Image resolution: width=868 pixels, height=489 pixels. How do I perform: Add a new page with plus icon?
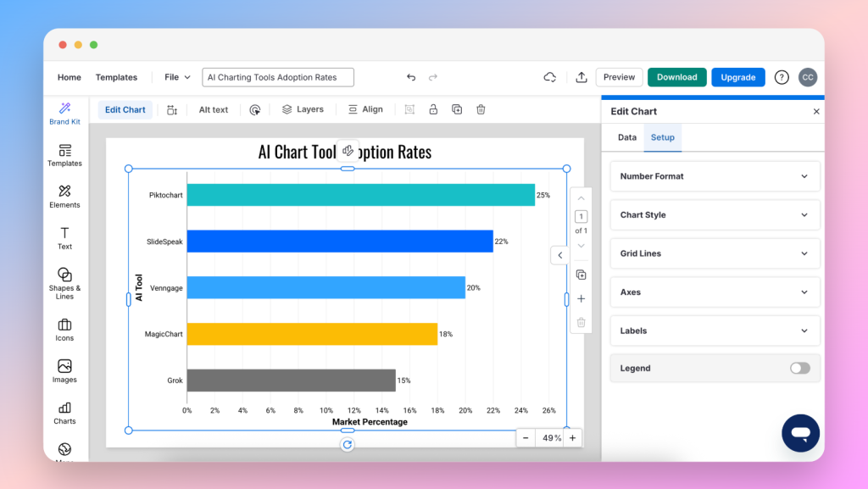[581, 298]
